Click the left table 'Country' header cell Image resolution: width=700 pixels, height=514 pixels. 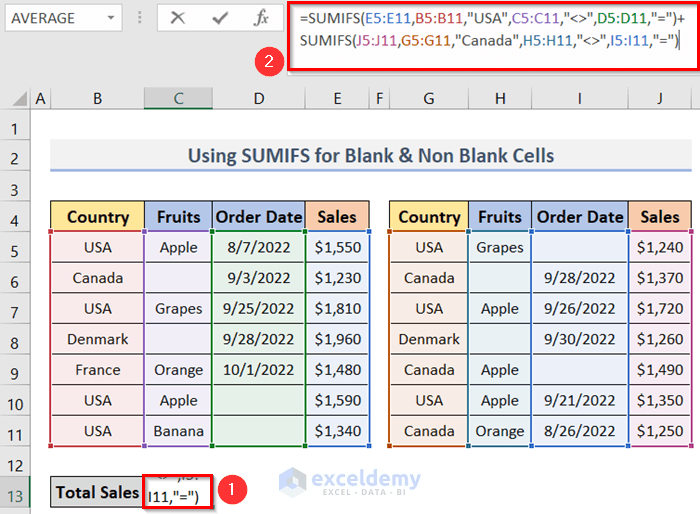[x=98, y=217]
